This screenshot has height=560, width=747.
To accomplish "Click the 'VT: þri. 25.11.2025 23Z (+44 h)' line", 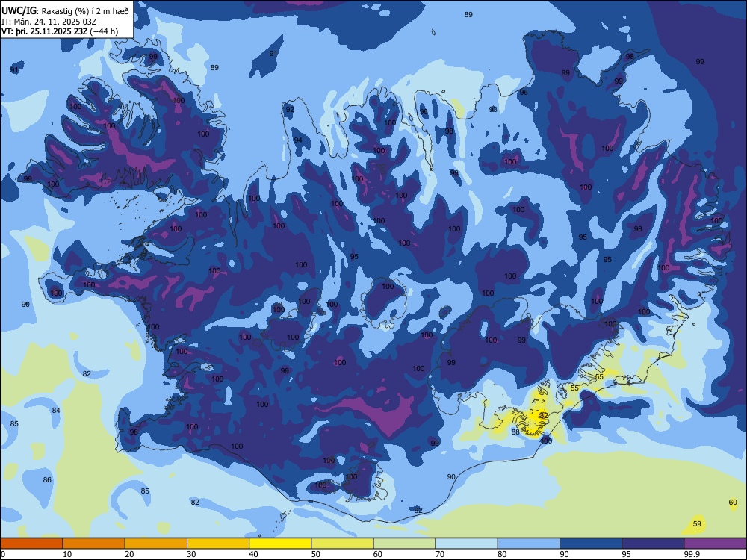I will tap(60, 32).
